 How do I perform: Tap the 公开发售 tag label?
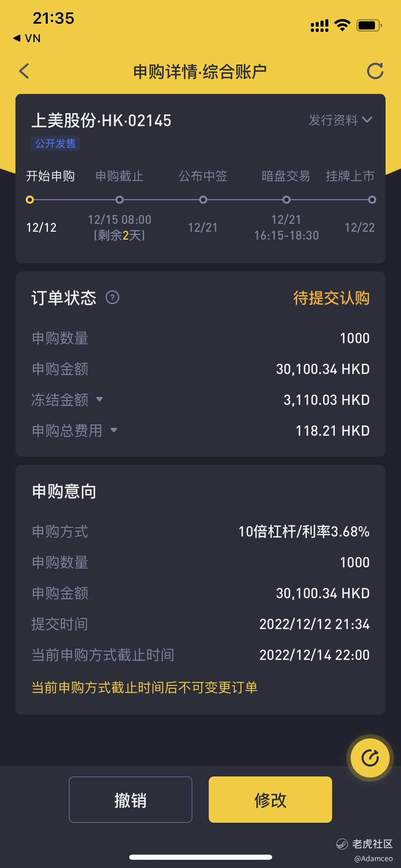56,143
